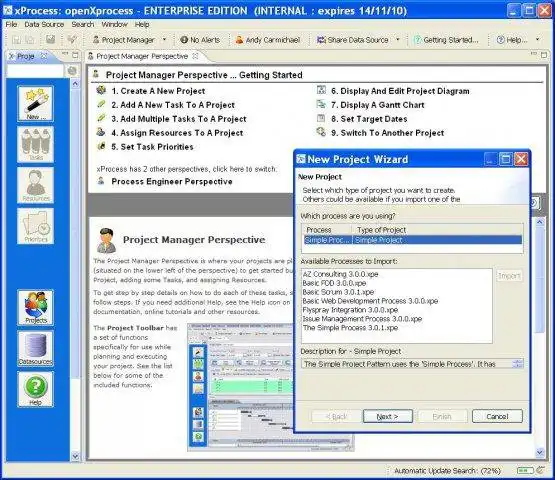Maximize the sidebar Proje view panel
This screenshot has height=480, width=555.
coord(75,55)
